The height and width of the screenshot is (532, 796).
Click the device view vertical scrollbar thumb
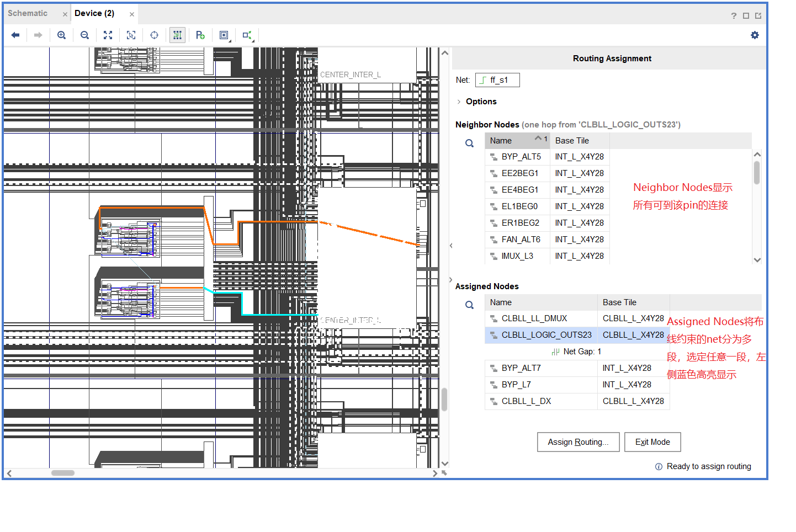pos(444,400)
